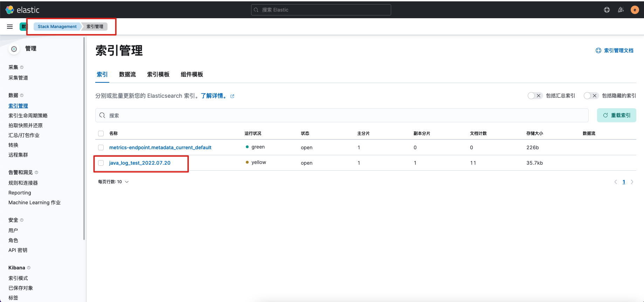The image size is (644, 302).
Task: Open 拍取快照并还原 in the sidebar
Action: tap(26, 125)
